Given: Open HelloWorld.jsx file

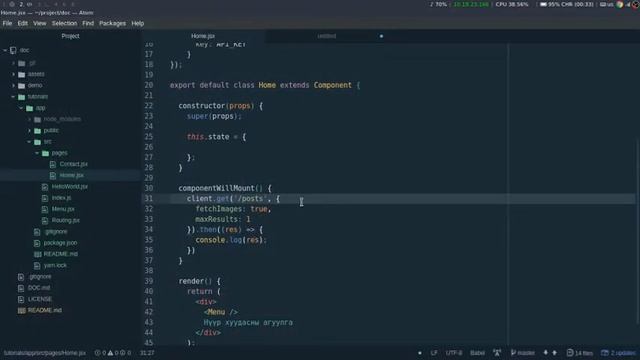Looking at the screenshot, I should coord(69,187).
